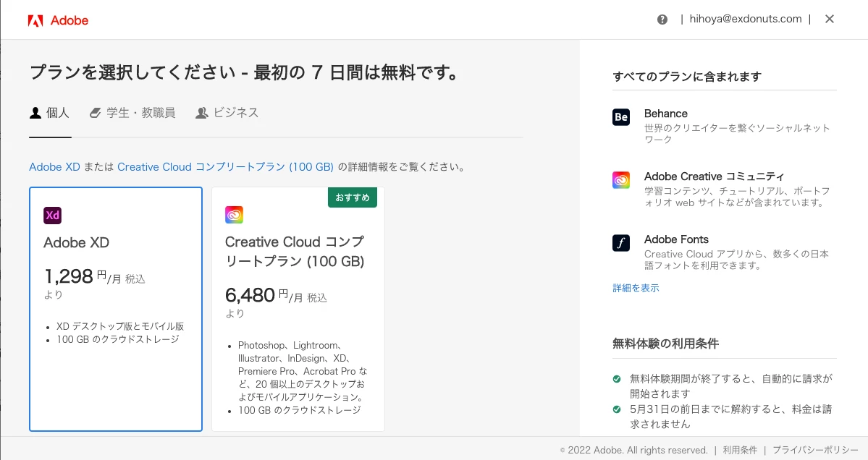Viewport: 868px width, 460px height.
Task: Select the Creative Cloud コンプリートプラン card
Action: [x=298, y=309]
